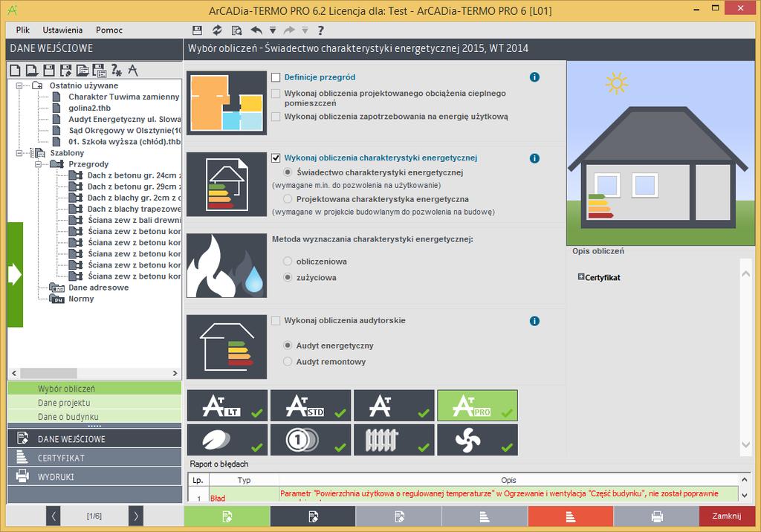Screen dimensions: 761x532
Task: Click scroll right arrow under tree
Action: 175,373
